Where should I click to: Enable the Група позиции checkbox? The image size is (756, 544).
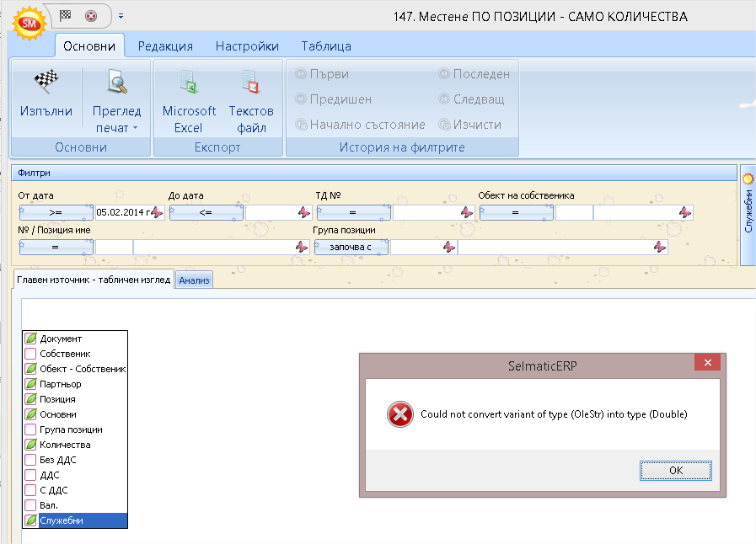pyautogui.click(x=31, y=429)
